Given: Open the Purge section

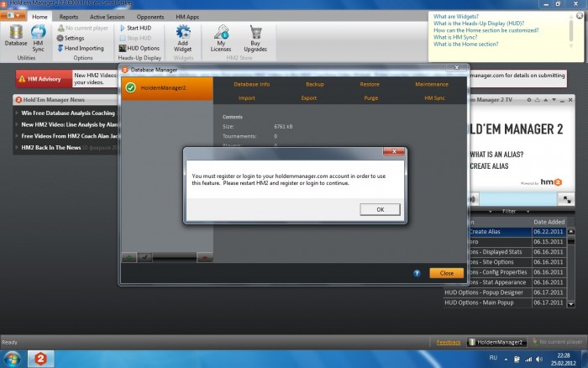Looking at the screenshot, I should tap(371, 98).
